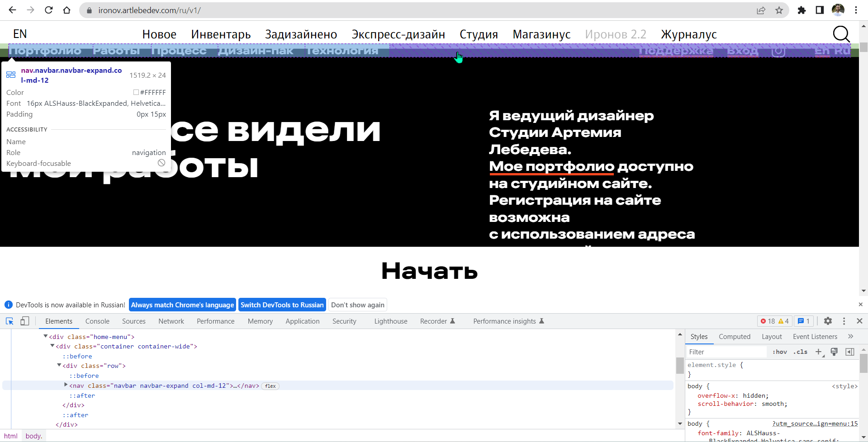Expand the nav navbar element node
Image resolution: width=868 pixels, height=442 pixels.
(x=66, y=385)
